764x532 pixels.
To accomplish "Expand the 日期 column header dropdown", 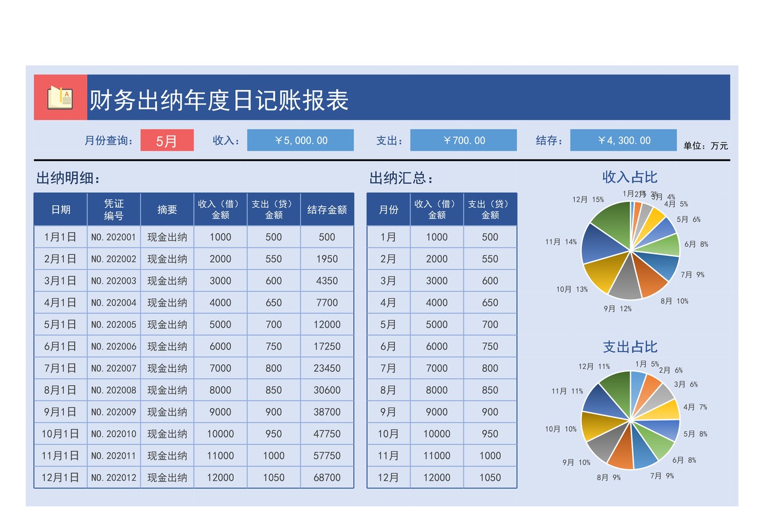I will coord(60,209).
